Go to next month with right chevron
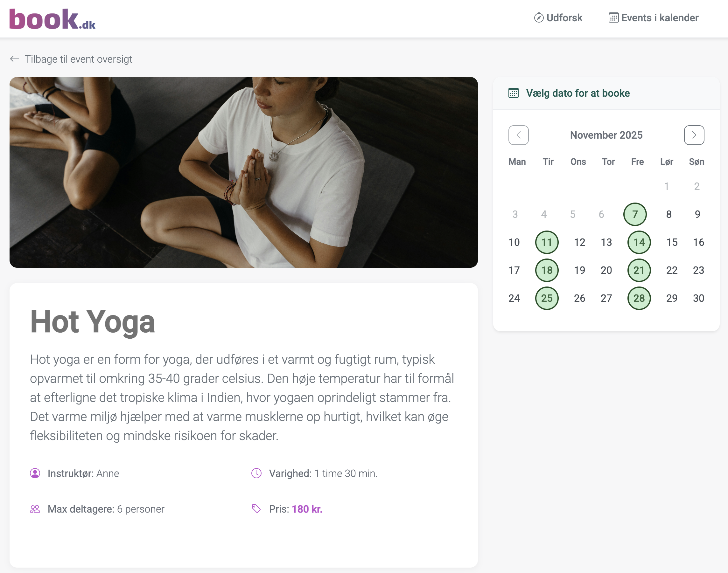This screenshot has height=573, width=728. pyautogui.click(x=694, y=135)
